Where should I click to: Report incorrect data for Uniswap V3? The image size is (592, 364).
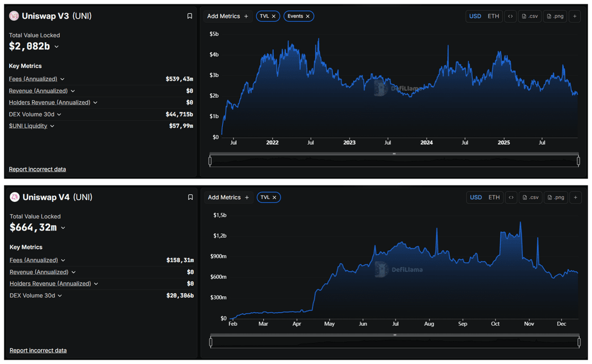(x=37, y=169)
